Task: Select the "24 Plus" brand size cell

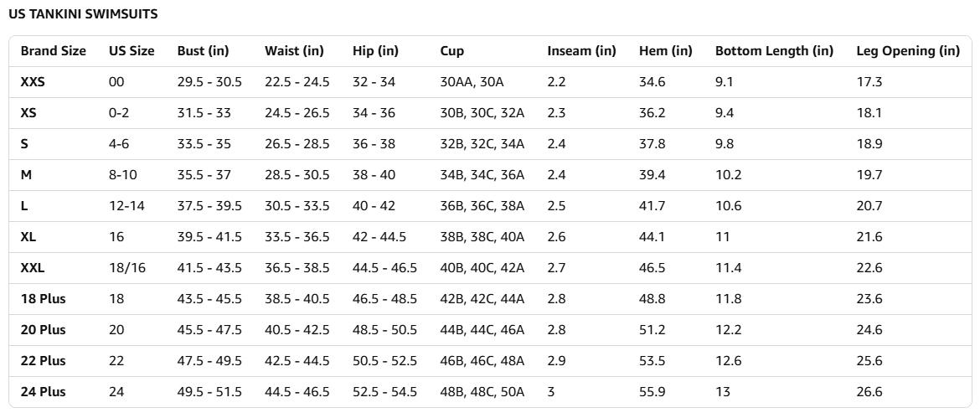Action: pyautogui.click(x=43, y=392)
